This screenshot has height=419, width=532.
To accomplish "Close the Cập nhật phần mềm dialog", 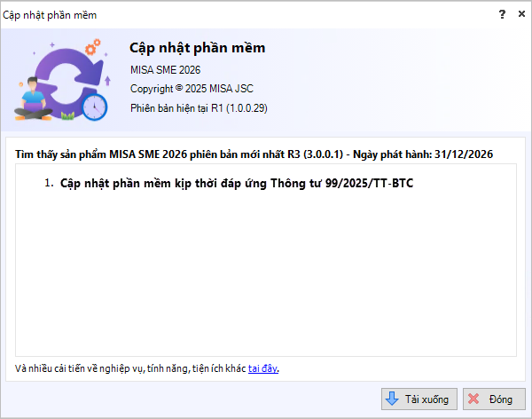I will pos(521,14).
